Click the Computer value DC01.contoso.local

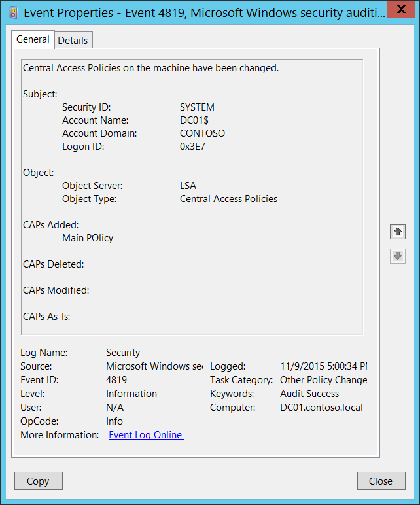point(321,408)
